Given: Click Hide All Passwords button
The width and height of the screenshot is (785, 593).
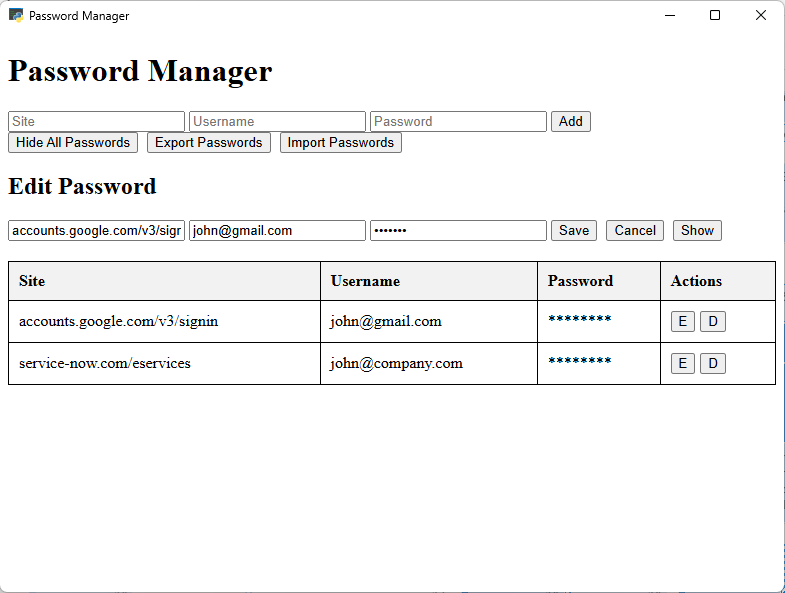Looking at the screenshot, I should click(73, 143).
